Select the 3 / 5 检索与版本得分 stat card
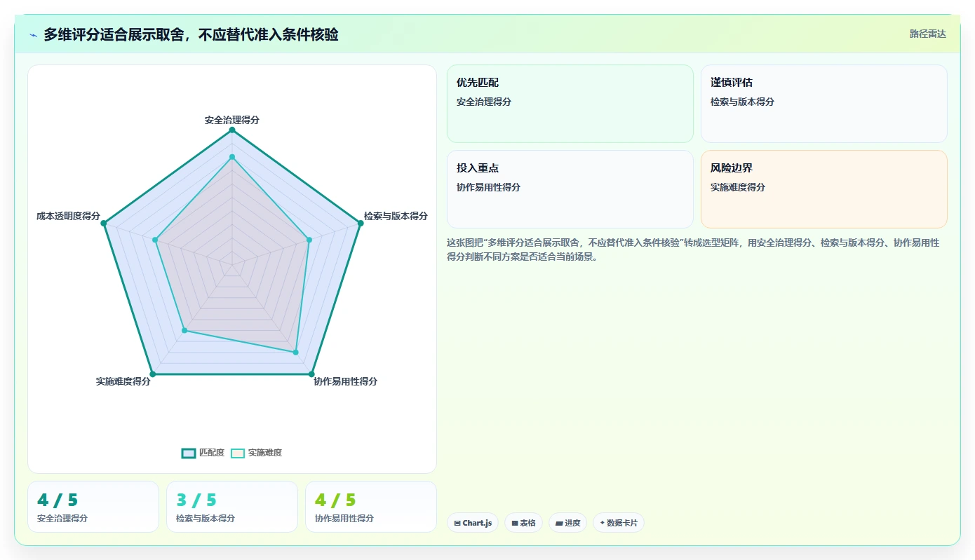The width and height of the screenshot is (975, 560). [x=232, y=507]
